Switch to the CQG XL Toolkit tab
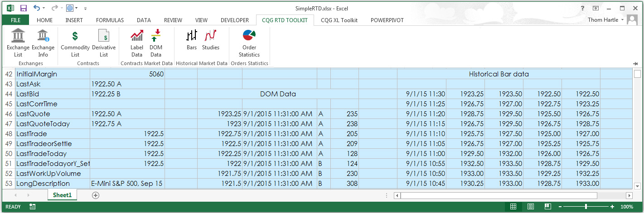The height and width of the screenshot is (213, 644). [x=339, y=20]
